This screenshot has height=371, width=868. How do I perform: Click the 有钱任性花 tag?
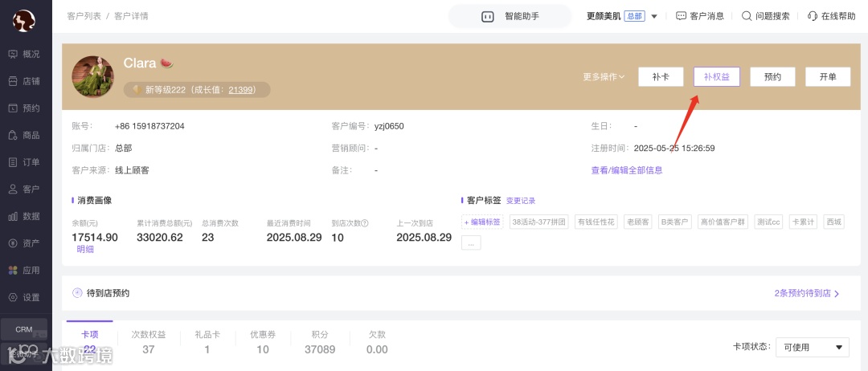pyautogui.click(x=596, y=222)
